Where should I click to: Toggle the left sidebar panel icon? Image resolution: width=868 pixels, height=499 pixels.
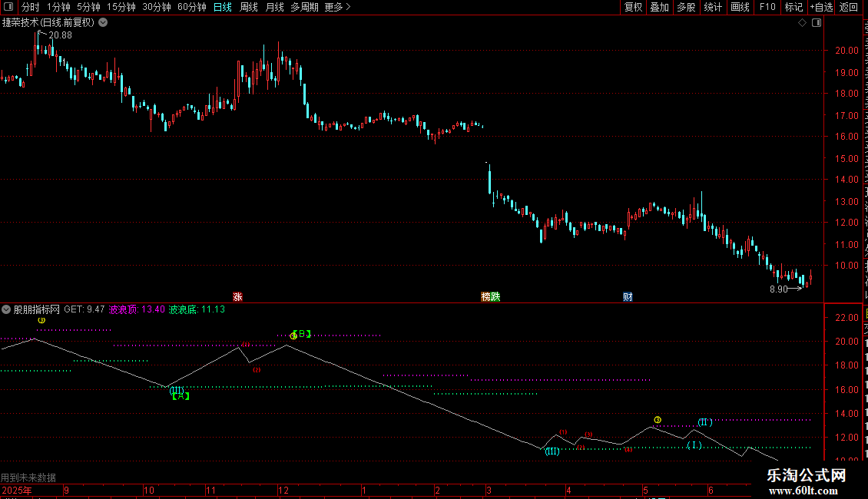pyautogui.click(x=8, y=7)
